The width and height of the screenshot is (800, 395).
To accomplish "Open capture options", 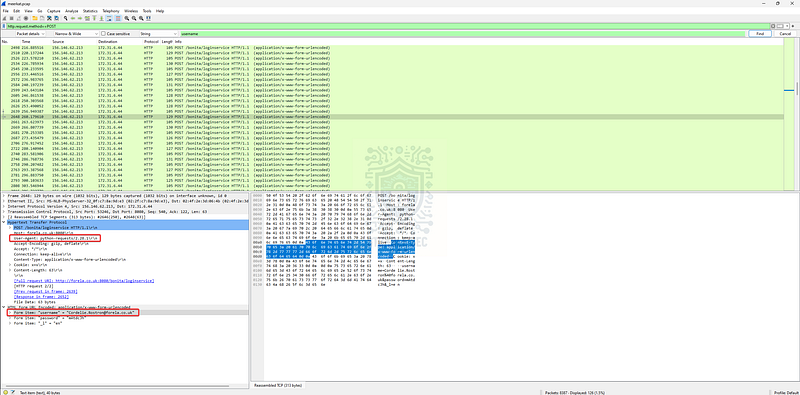I will [x=26, y=18].
